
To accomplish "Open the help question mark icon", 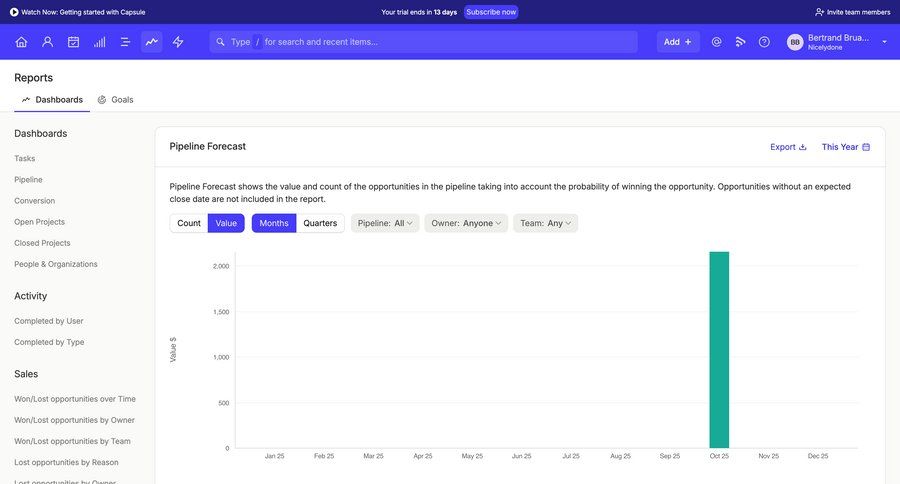I will click(764, 42).
